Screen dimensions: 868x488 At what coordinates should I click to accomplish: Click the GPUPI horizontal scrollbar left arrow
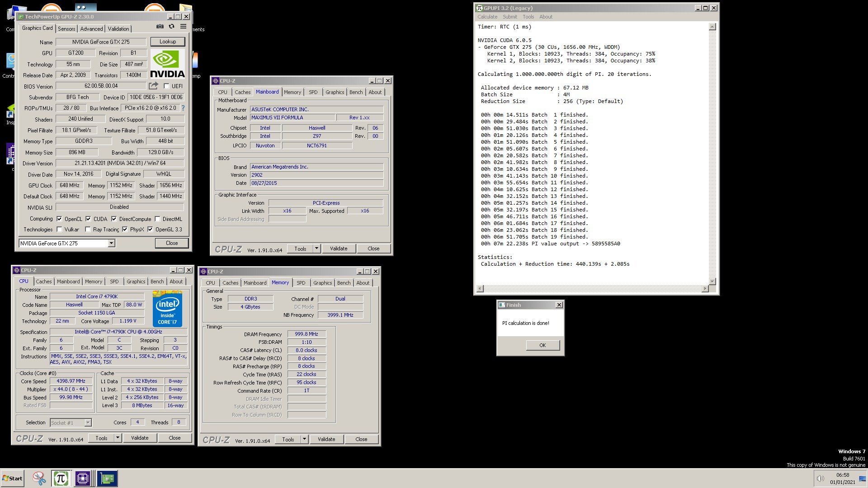(480, 289)
